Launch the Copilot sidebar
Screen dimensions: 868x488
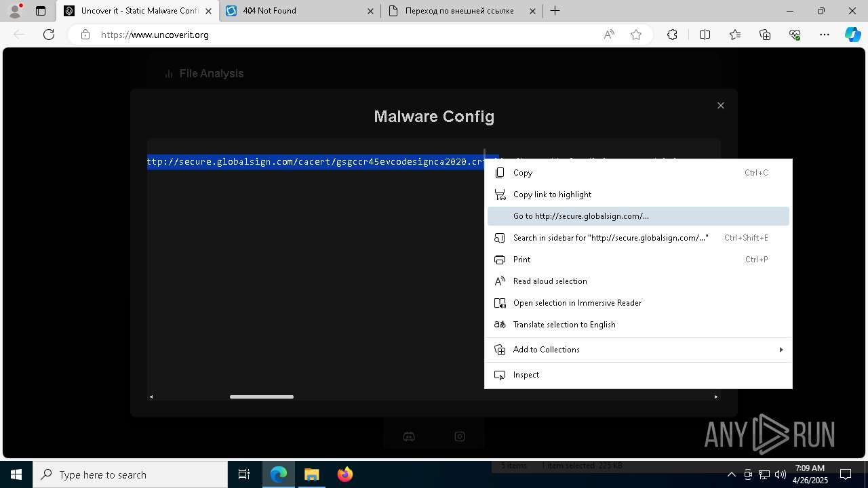coord(852,35)
